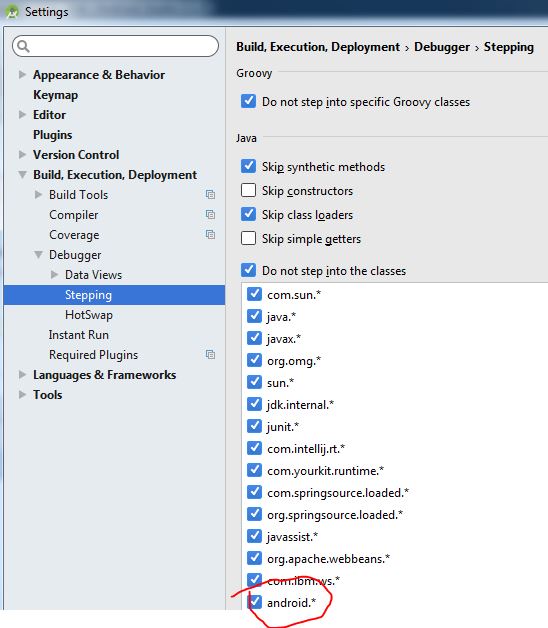Click the project-level icon beside Build Tools
The height and width of the screenshot is (628, 548).
coord(210,195)
